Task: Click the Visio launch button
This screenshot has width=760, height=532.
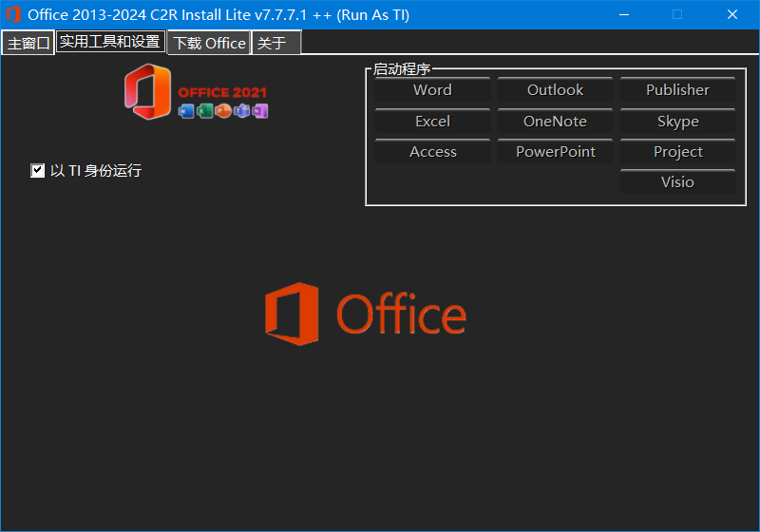Action: (677, 182)
